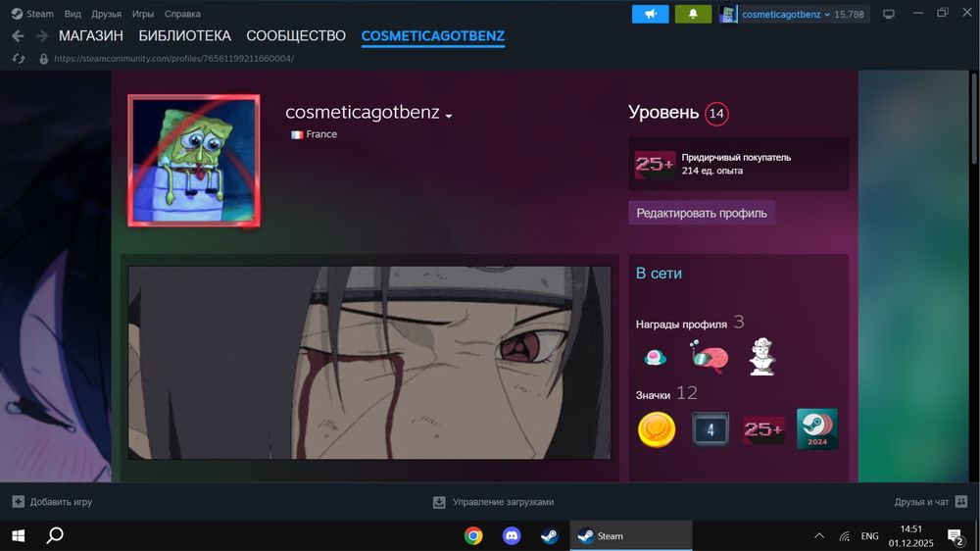
Task: Open the Друзья menu
Action: click(106, 14)
